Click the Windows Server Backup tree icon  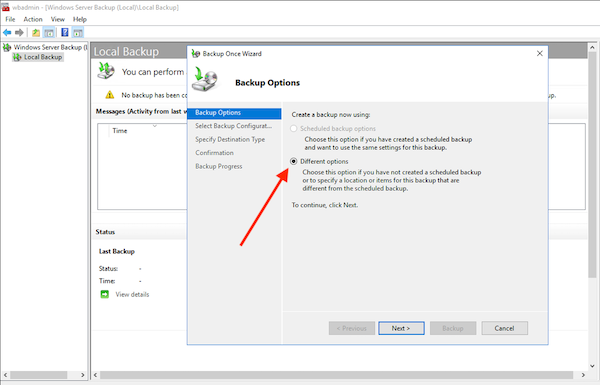click(7, 47)
